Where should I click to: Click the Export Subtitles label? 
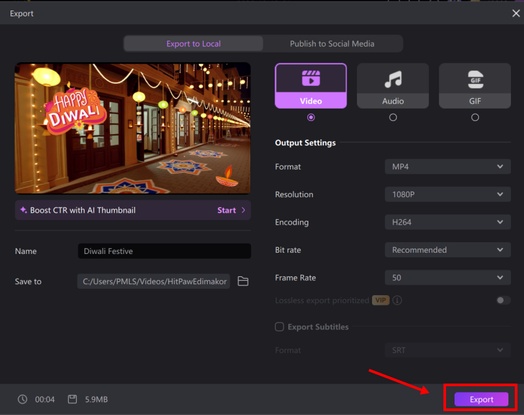tap(318, 327)
